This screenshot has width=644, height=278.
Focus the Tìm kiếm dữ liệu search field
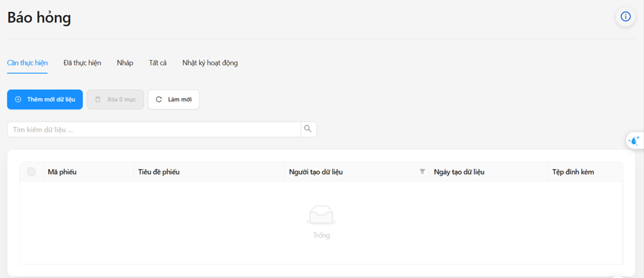coord(154,129)
